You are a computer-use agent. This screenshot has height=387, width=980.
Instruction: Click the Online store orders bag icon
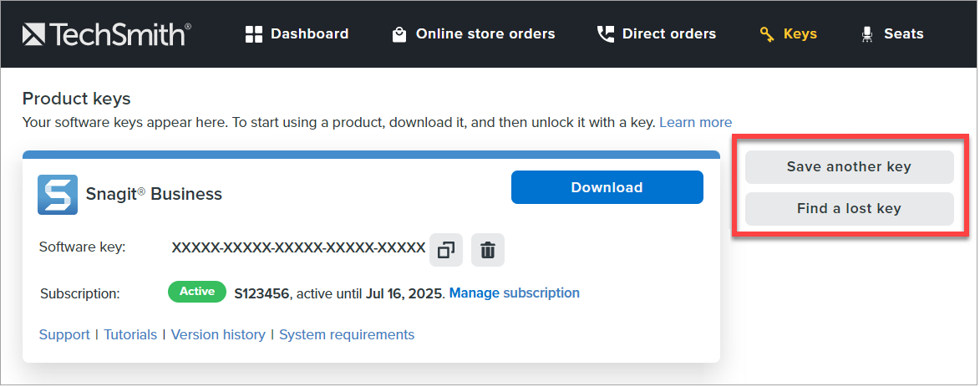pos(399,34)
